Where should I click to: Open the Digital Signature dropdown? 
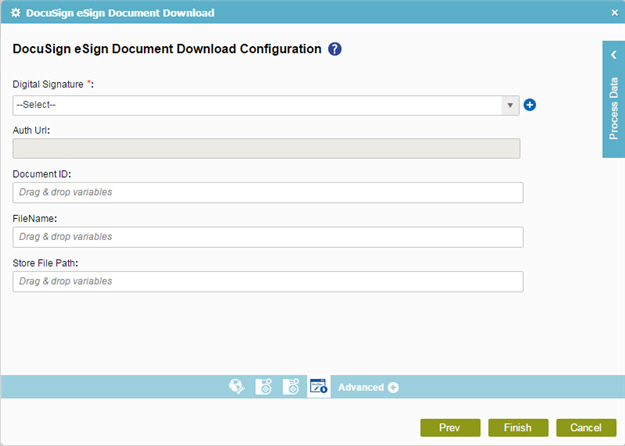(266, 105)
